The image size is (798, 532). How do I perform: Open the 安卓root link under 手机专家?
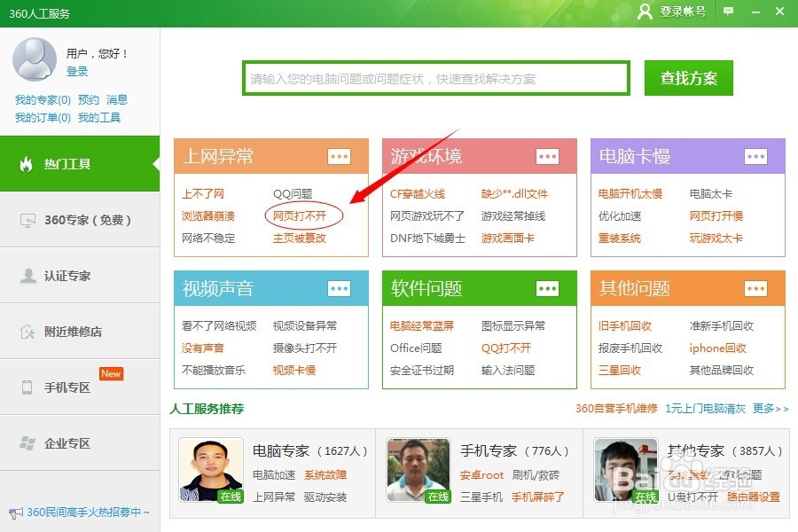point(481,475)
